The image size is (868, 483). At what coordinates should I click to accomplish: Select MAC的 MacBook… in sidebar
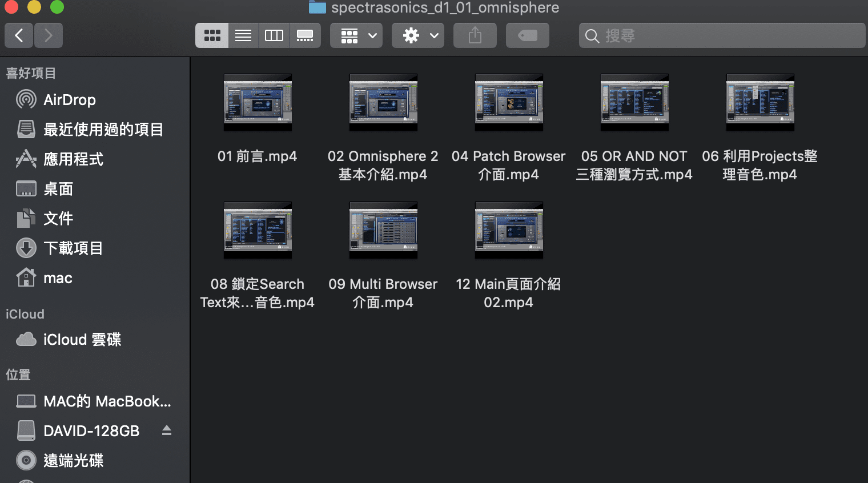[107, 401]
